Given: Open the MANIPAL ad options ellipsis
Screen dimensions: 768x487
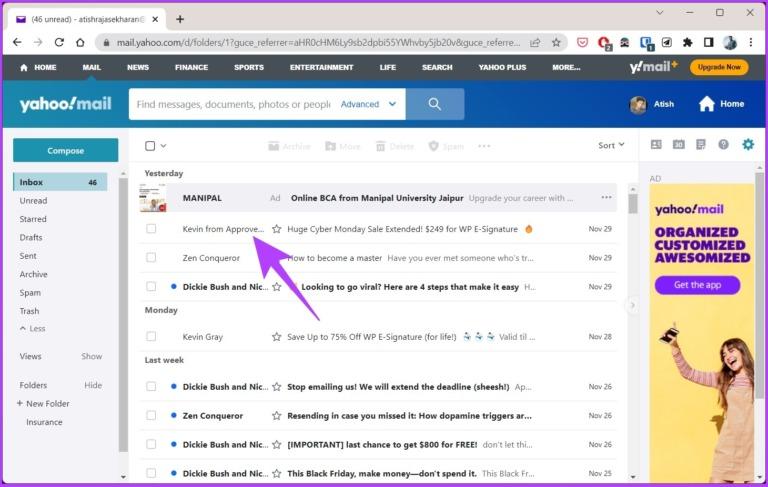Looking at the screenshot, I should [x=606, y=197].
